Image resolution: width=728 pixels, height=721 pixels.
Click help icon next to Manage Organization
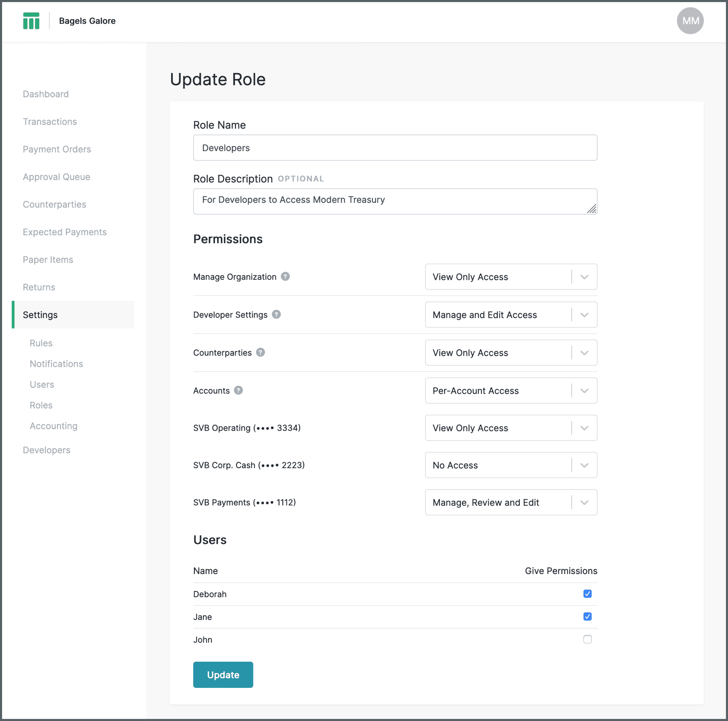(x=285, y=276)
